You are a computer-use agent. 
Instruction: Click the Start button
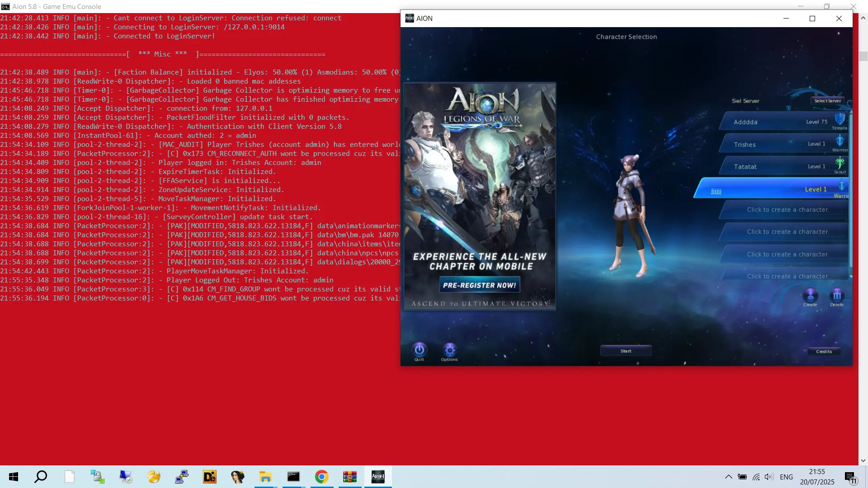tap(626, 351)
